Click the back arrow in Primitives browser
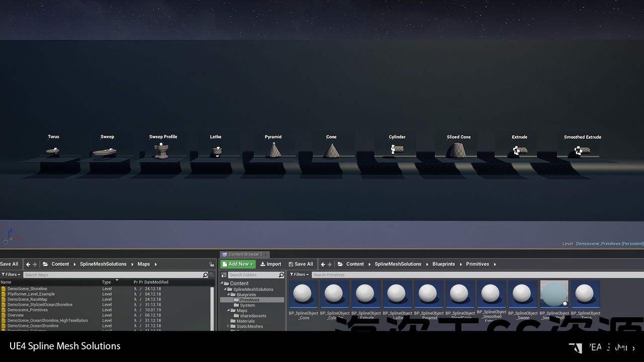 click(x=323, y=264)
